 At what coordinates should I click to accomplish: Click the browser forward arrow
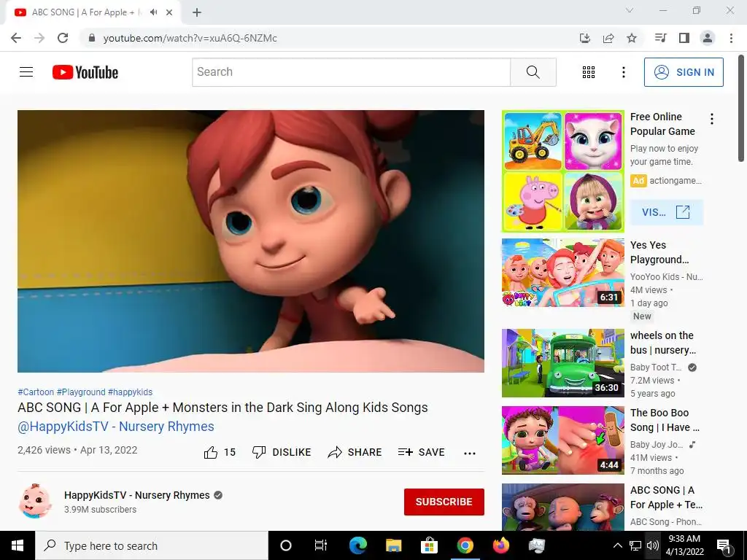pos(39,38)
